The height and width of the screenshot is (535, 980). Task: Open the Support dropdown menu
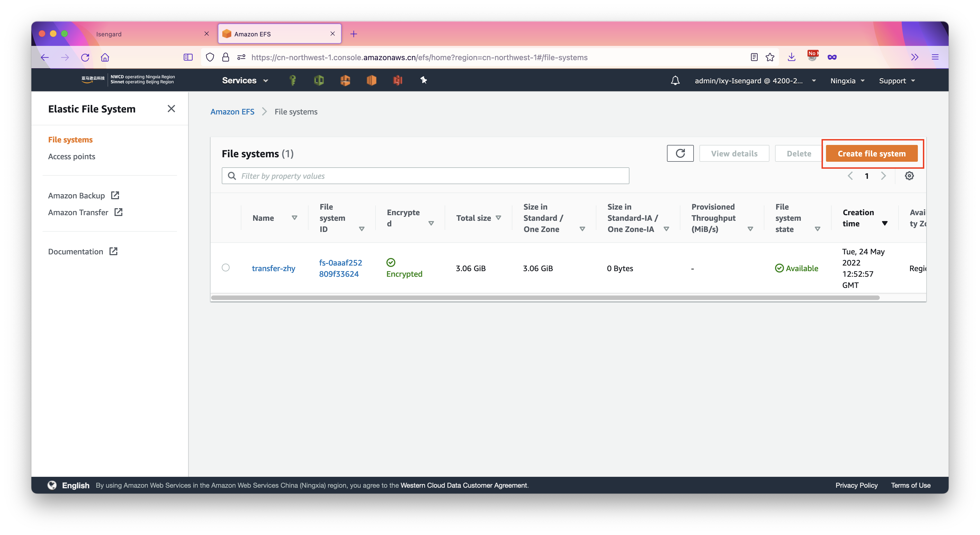897,81
